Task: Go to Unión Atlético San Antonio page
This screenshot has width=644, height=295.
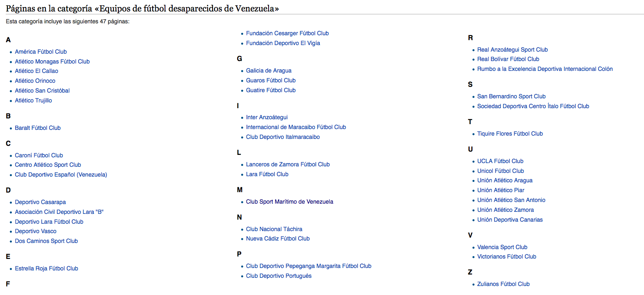Action: coord(511,200)
